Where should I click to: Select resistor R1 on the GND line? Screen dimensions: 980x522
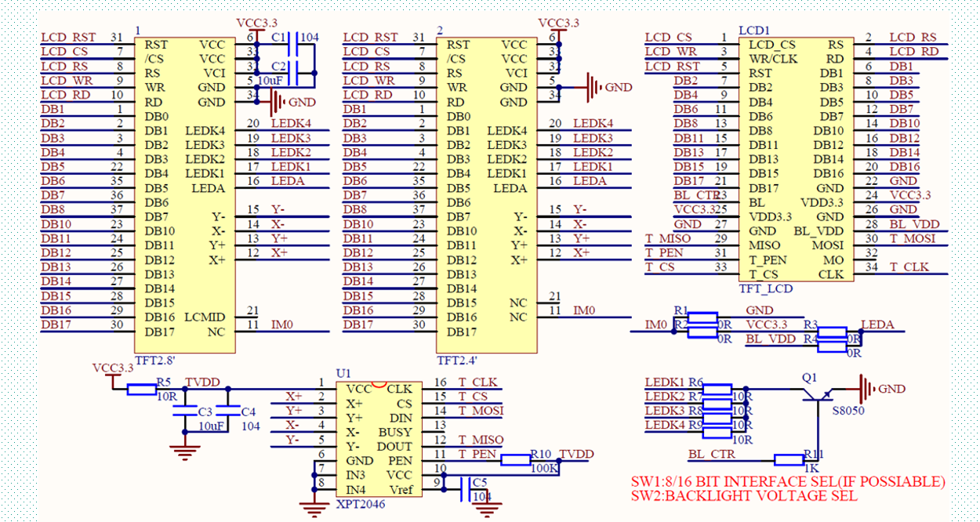[702, 317]
